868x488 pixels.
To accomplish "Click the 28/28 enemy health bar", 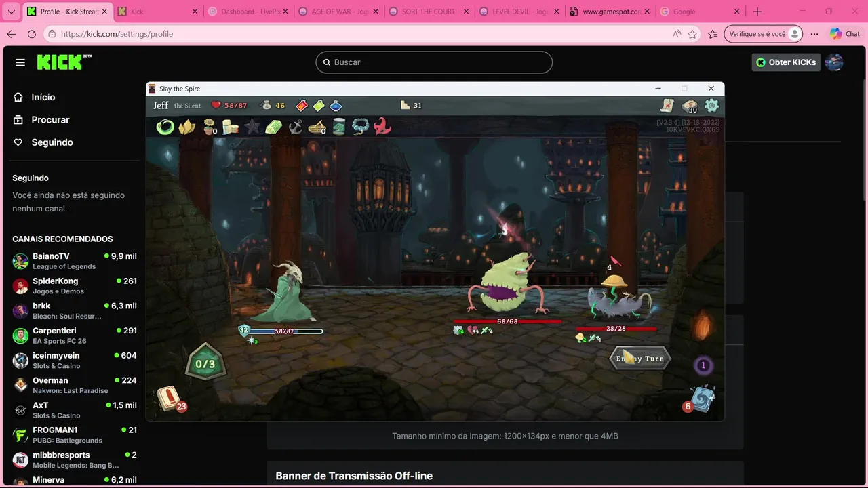I will tap(616, 329).
